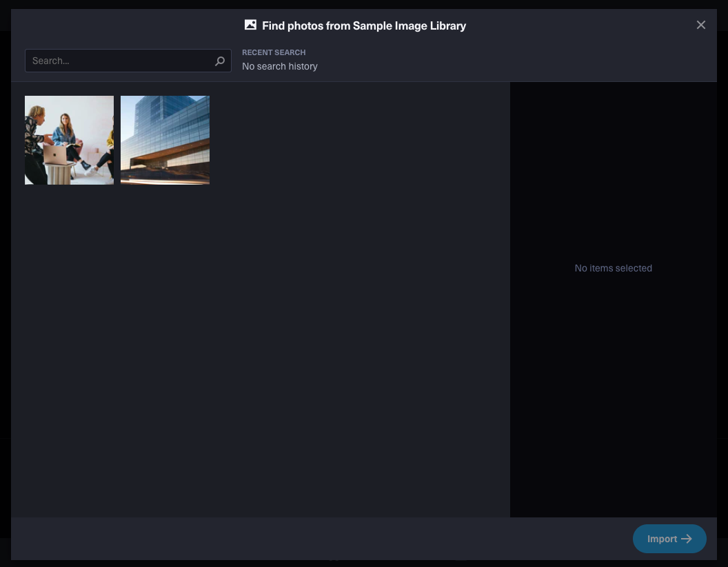The width and height of the screenshot is (728, 567).
Task: Click the No search history entry
Action: coord(280,66)
